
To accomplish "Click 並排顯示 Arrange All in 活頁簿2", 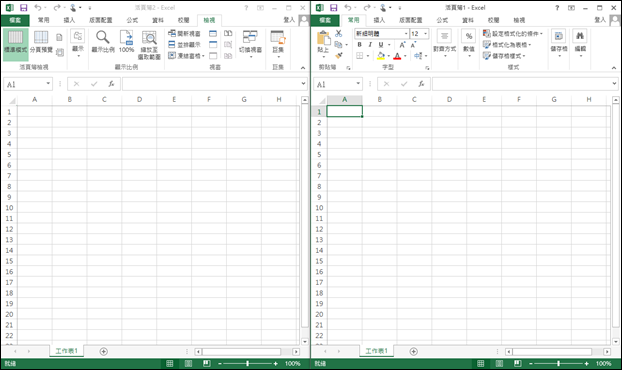I will coord(184,45).
